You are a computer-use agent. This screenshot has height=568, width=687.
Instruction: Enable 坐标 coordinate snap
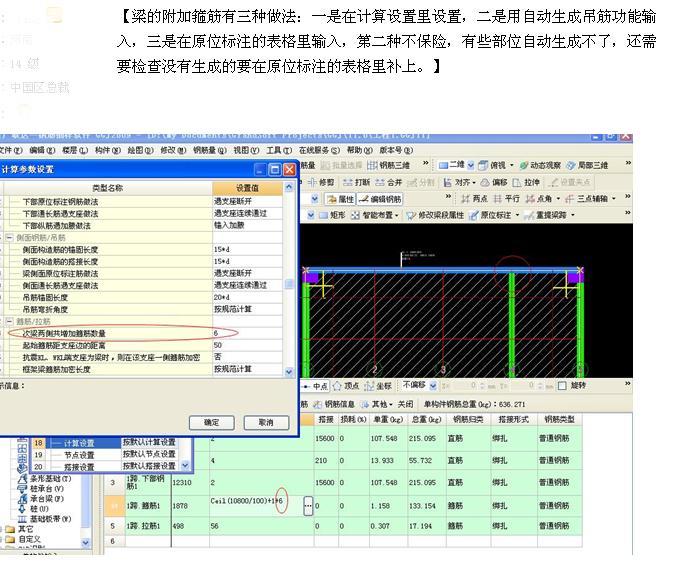pos(378,386)
